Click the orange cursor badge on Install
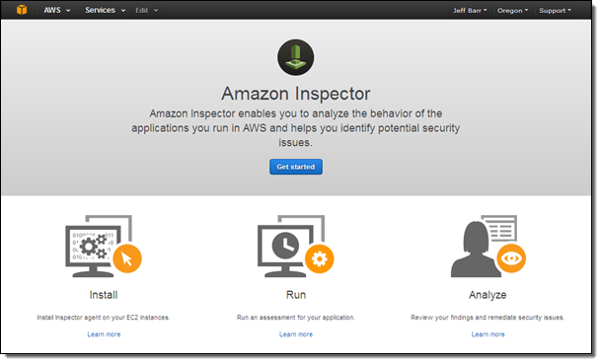Image resolution: width=602 pixels, height=364 pixels. (127, 258)
